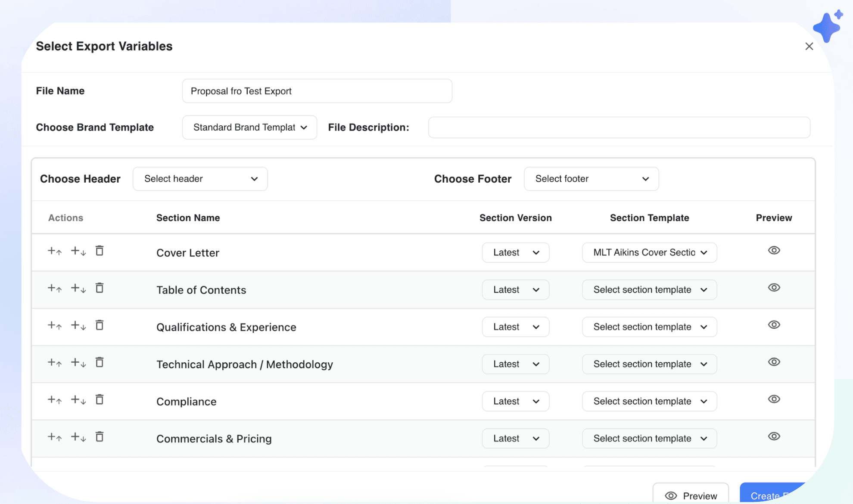Add section above Qualifications & Experience
The image size is (853, 504).
coord(54,326)
